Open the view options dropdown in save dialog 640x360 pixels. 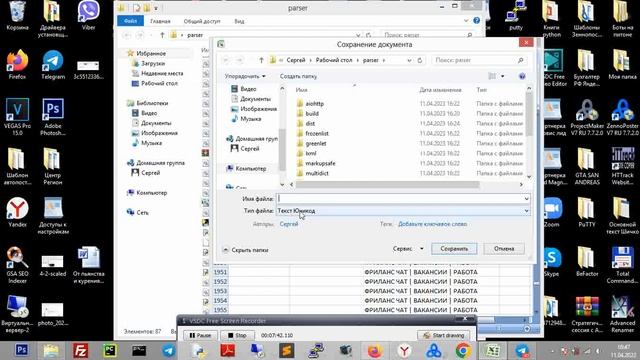point(502,76)
